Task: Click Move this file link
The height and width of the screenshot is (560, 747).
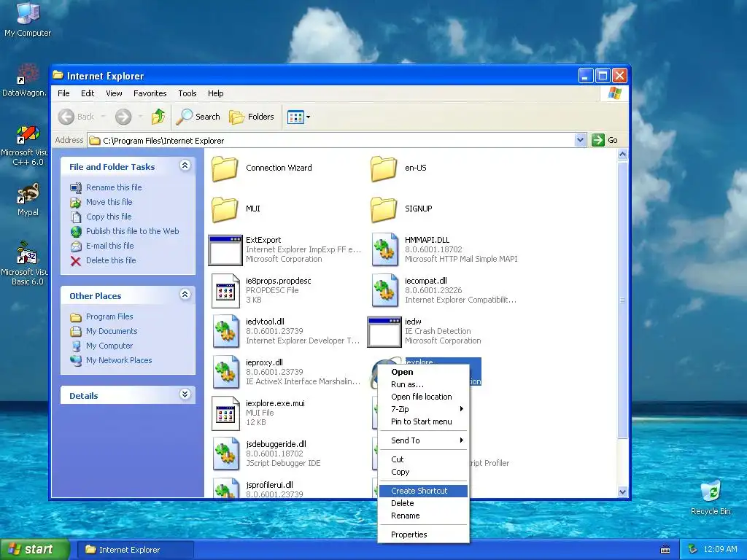Action: [x=109, y=202]
